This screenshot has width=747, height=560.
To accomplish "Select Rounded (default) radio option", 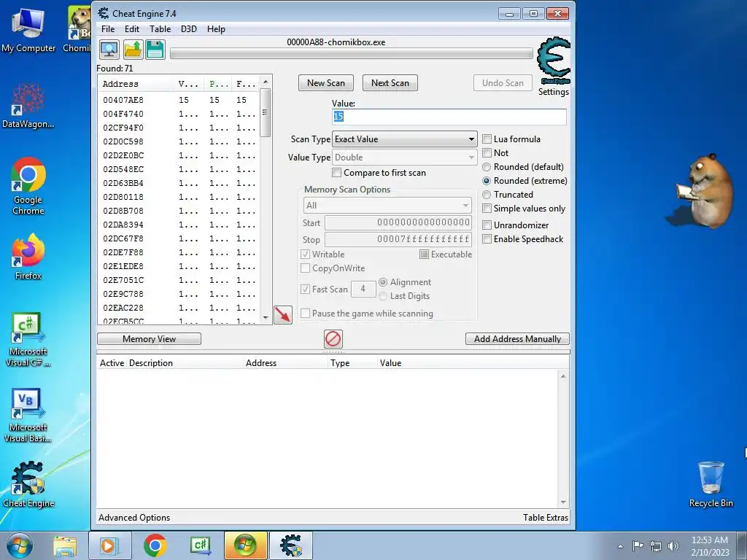I will tap(487, 167).
